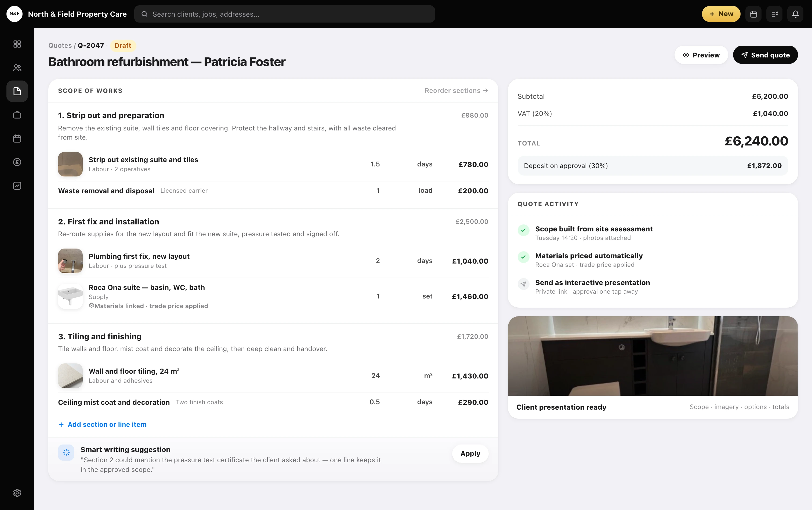The image size is (812, 510).
Task: Open the calendar icon in top bar
Action: (x=754, y=14)
